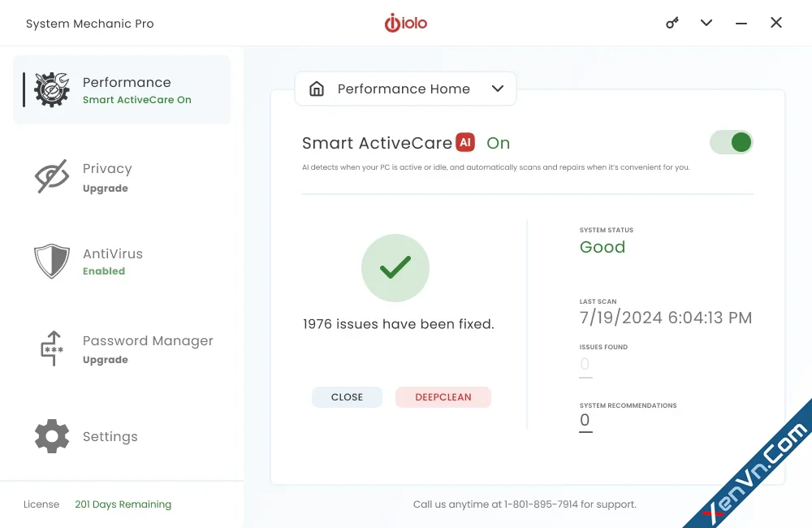Start a DEEPCLEAN scan

tap(443, 397)
